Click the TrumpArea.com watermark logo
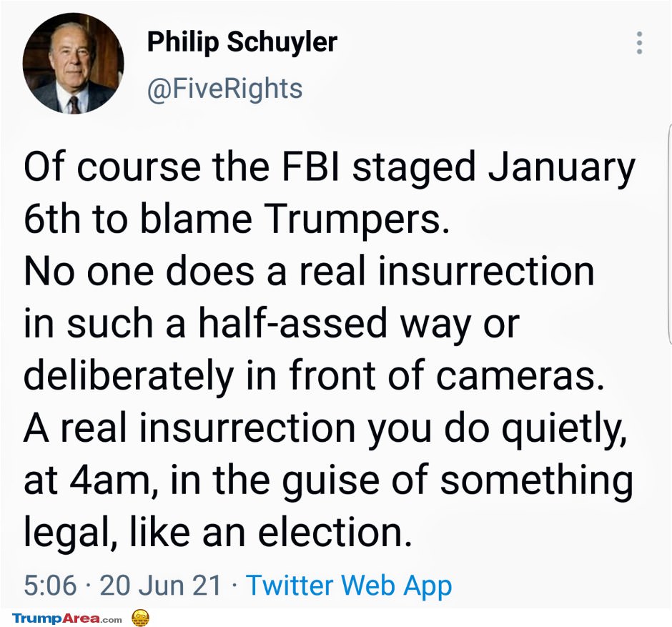The width and height of the screenshot is (672, 627). [67, 618]
